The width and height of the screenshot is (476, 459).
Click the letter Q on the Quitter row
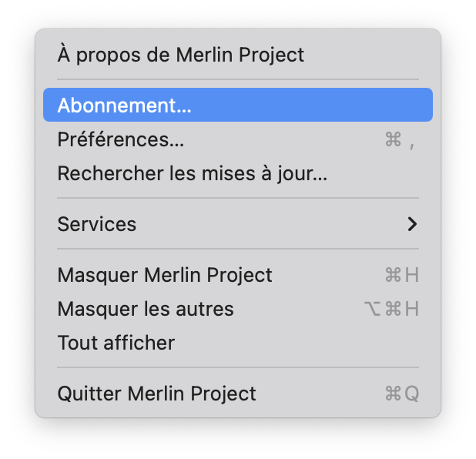click(411, 394)
